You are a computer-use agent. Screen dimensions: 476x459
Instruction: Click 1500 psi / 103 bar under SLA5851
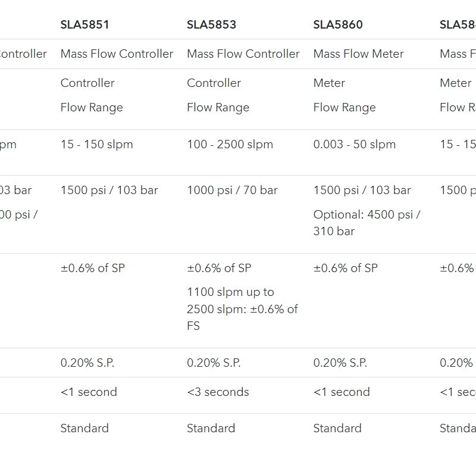tap(109, 191)
